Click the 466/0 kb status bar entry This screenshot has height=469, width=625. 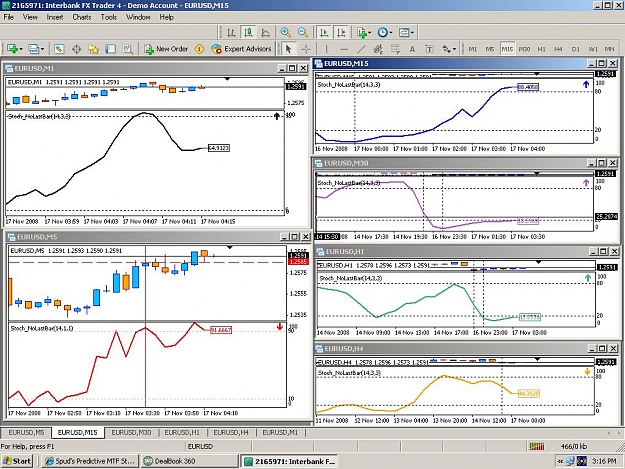point(574,446)
